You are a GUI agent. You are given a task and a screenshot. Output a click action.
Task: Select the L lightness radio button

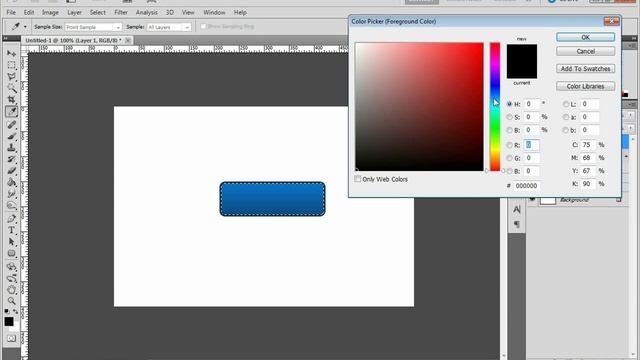click(x=566, y=104)
